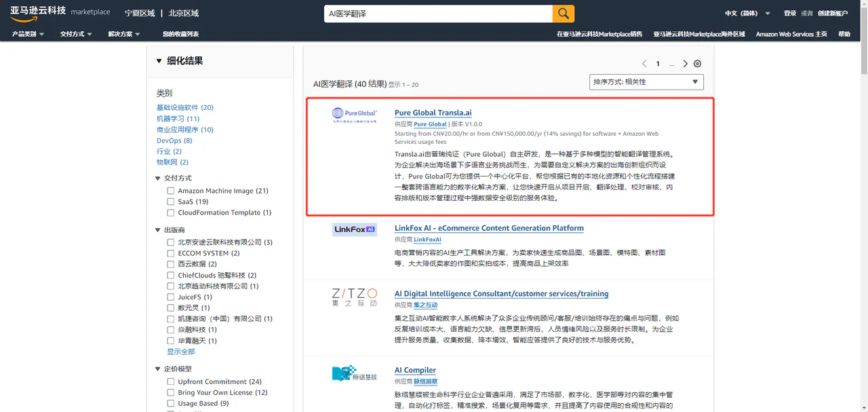Expand the 产品类别 menu
868x412 pixels.
[28, 34]
